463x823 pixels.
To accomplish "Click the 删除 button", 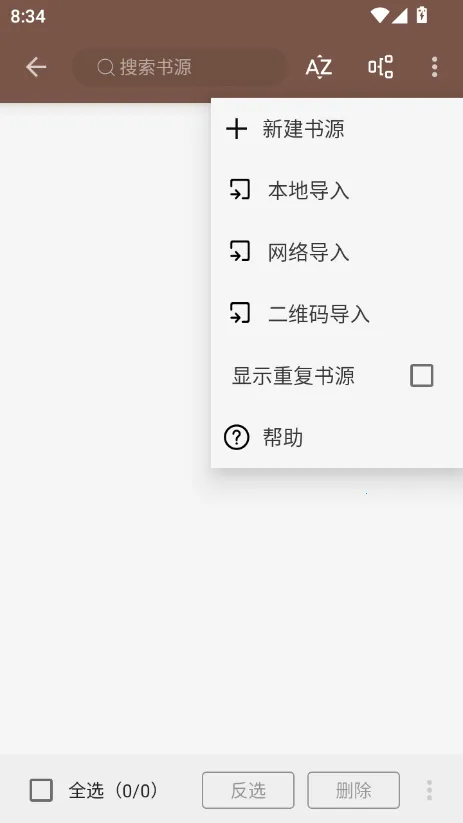I will point(354,790).
